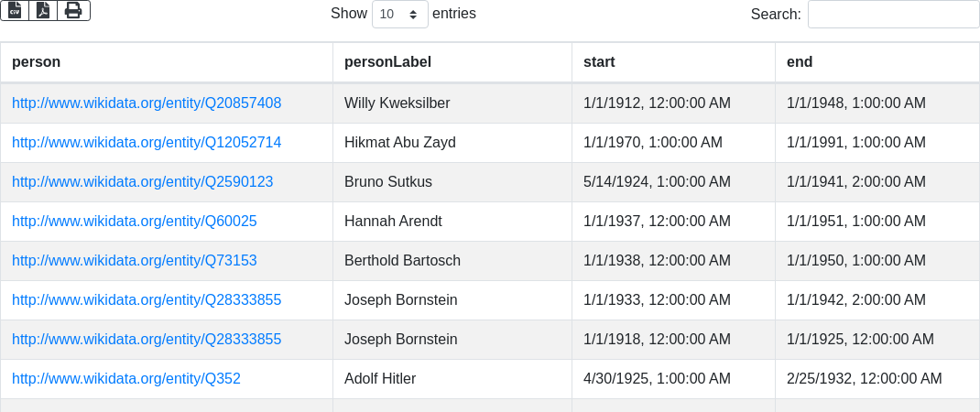Viewport: 980px width, 412px height.
Task: Focus the Search input field
Action: tap(893, 14)
